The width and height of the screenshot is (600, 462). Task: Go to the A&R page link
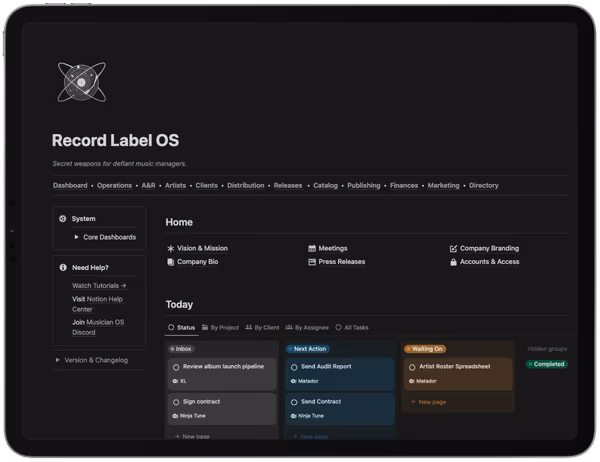tap(148, 186)
